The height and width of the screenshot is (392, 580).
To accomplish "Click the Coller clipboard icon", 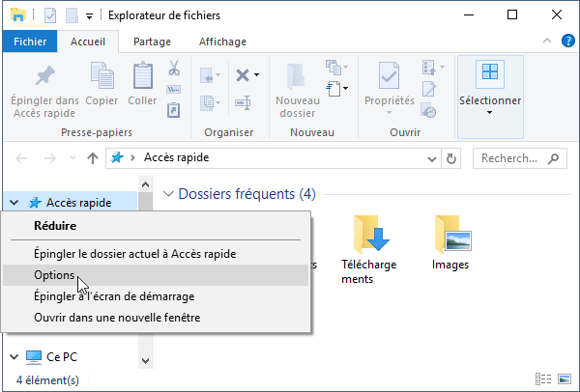I will [142, 76].
